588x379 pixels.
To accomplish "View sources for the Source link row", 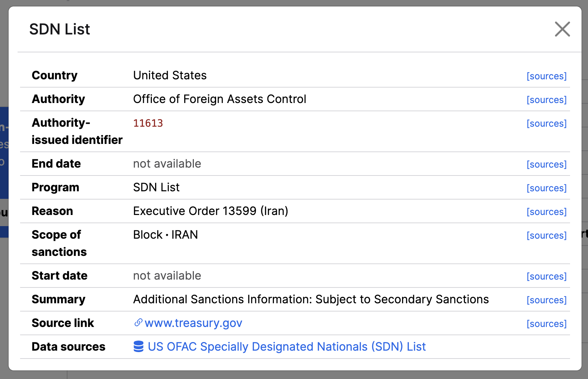I will point(546,324).
